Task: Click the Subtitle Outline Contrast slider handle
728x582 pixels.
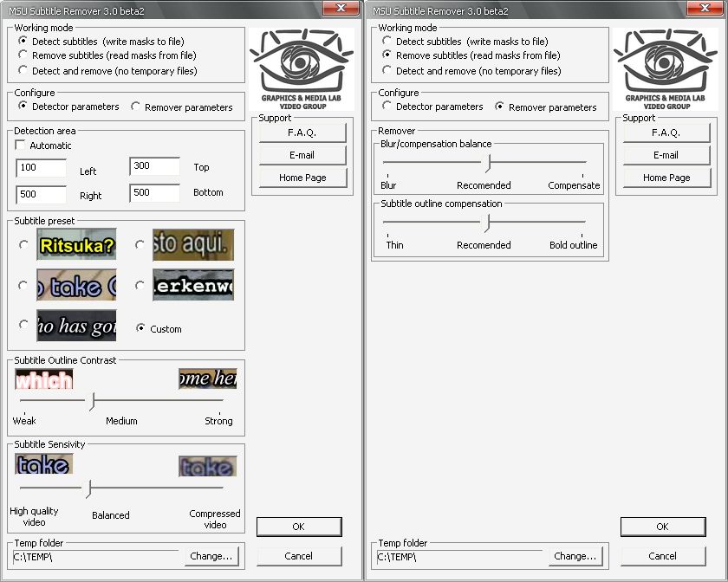Action: click(93, 402)
